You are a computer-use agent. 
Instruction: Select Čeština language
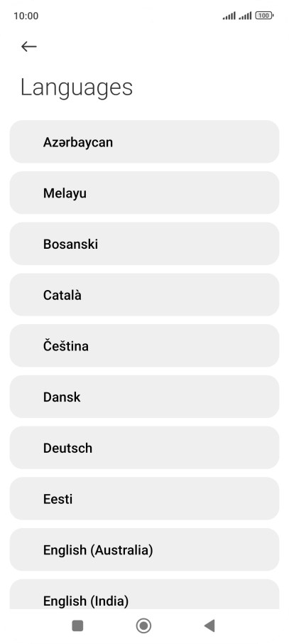(145, 345)
